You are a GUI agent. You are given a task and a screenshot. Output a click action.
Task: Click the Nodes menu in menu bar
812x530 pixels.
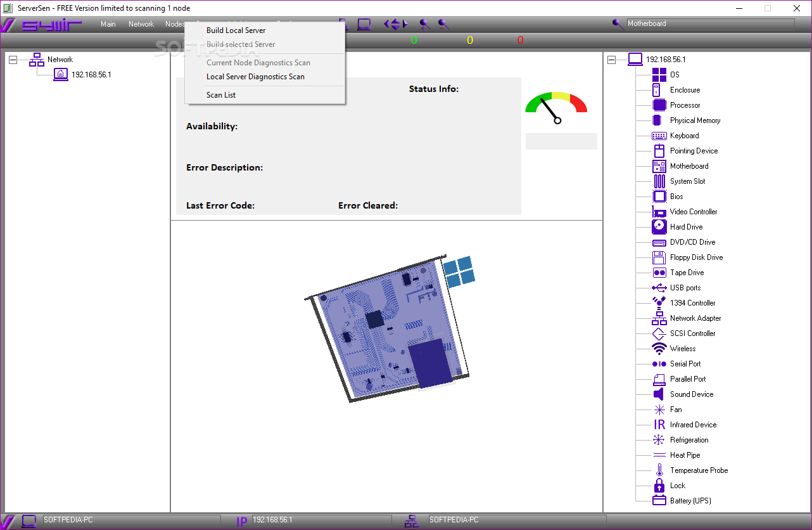(x=174, y=24)
